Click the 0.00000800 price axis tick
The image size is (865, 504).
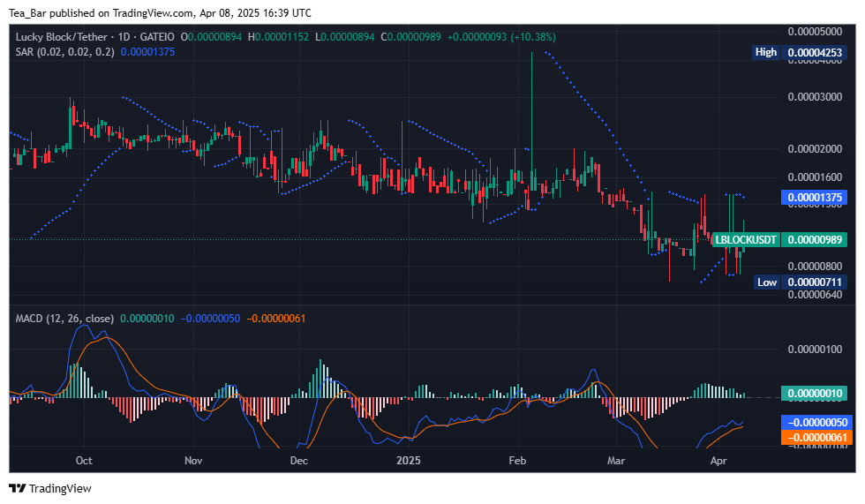(x=815, y=267)
